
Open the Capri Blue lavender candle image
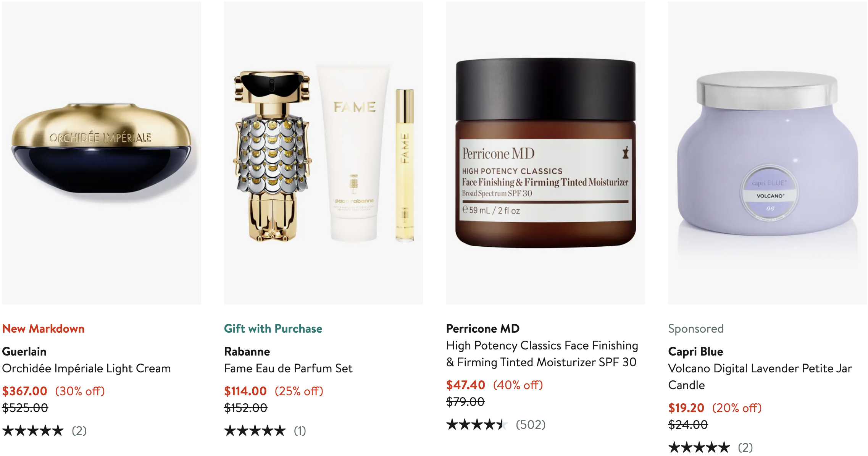pos(767,153)
